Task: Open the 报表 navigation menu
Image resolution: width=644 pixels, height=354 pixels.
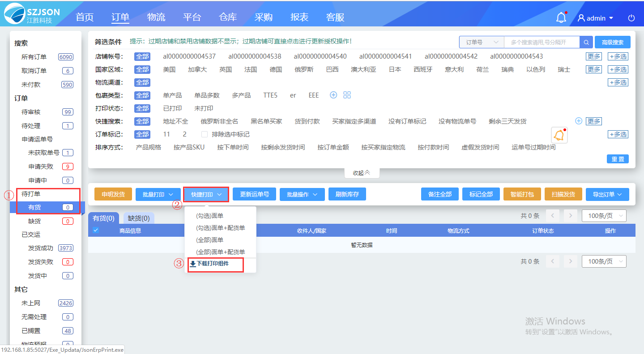Action: pos(299,17)
